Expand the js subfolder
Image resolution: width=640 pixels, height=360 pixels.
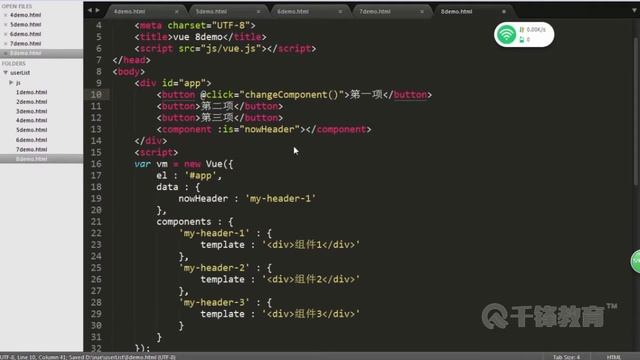[11, 82]
